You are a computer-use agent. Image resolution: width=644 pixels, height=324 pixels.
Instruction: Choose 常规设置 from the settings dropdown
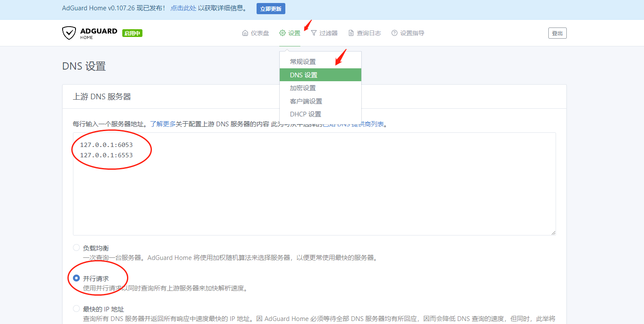[x=303, y=62]
